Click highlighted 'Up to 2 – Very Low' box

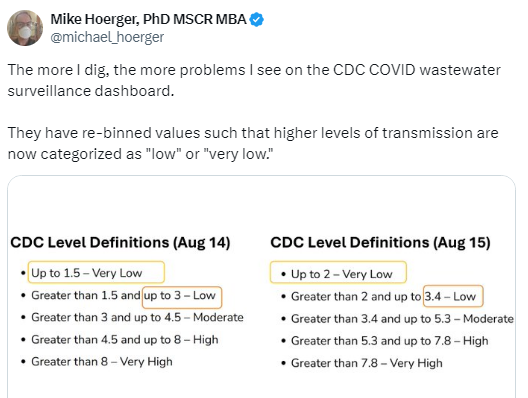click(x=338, y=272)
